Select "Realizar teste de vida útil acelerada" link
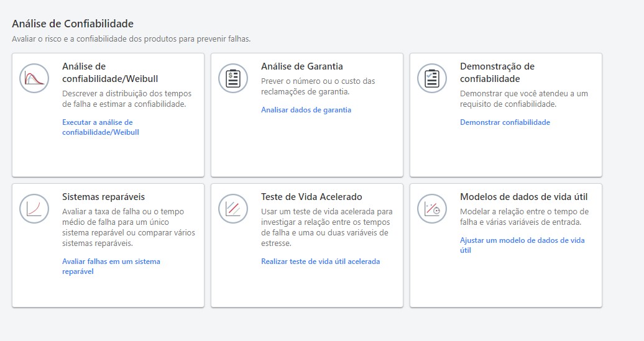 320,261
